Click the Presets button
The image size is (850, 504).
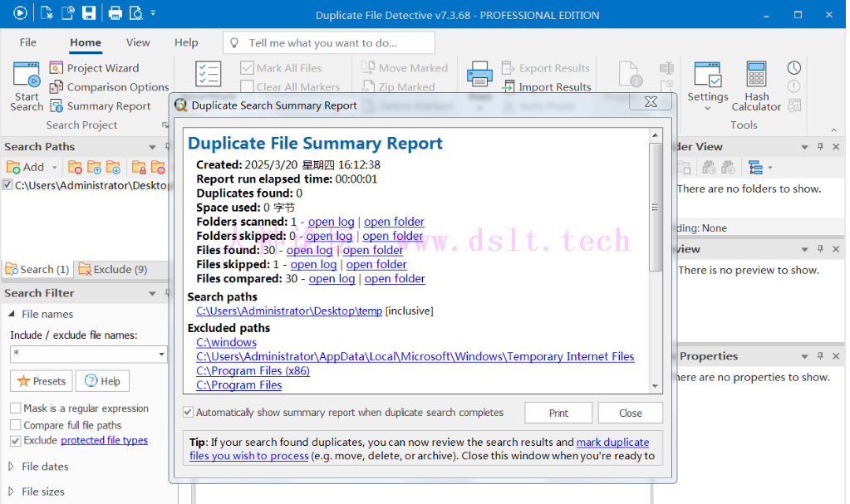point(42,381)
